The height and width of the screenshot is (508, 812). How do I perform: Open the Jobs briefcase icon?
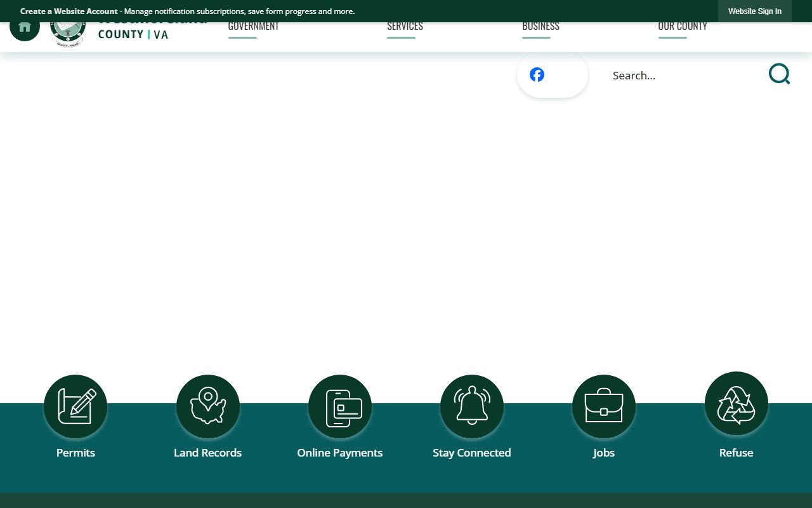pos(603,406)
